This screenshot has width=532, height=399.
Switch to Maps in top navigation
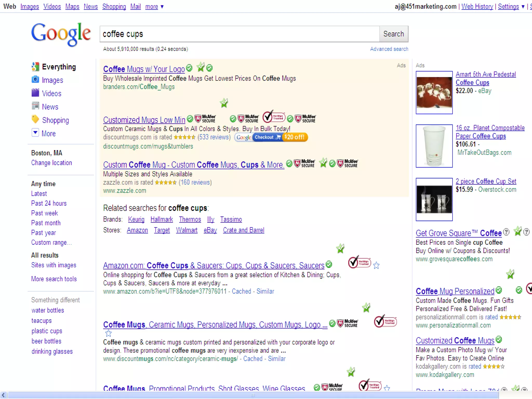point(72,6)
